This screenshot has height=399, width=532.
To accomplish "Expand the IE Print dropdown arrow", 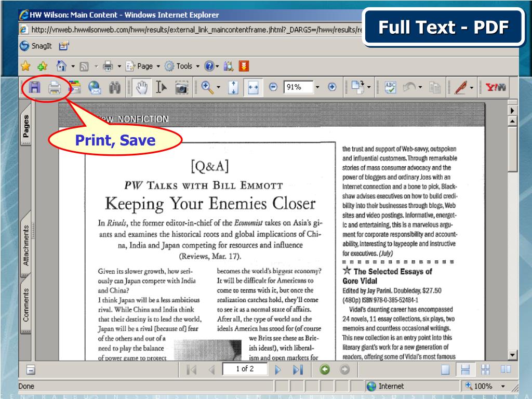I will coord(119,66).
